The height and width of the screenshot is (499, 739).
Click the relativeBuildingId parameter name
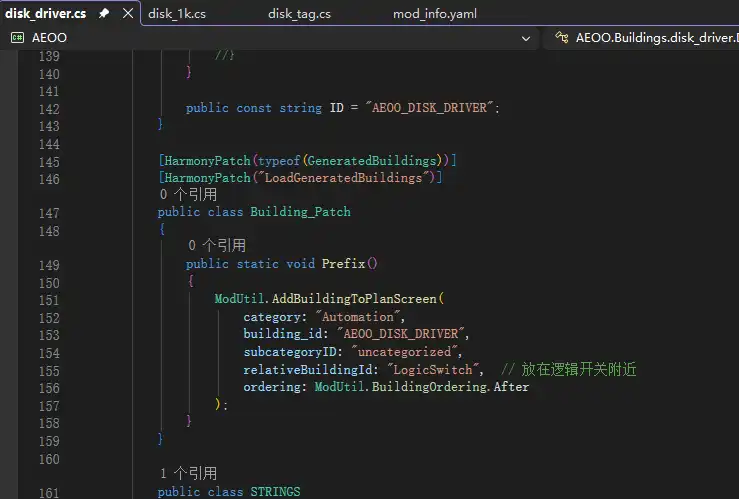(x=308, y=369)
